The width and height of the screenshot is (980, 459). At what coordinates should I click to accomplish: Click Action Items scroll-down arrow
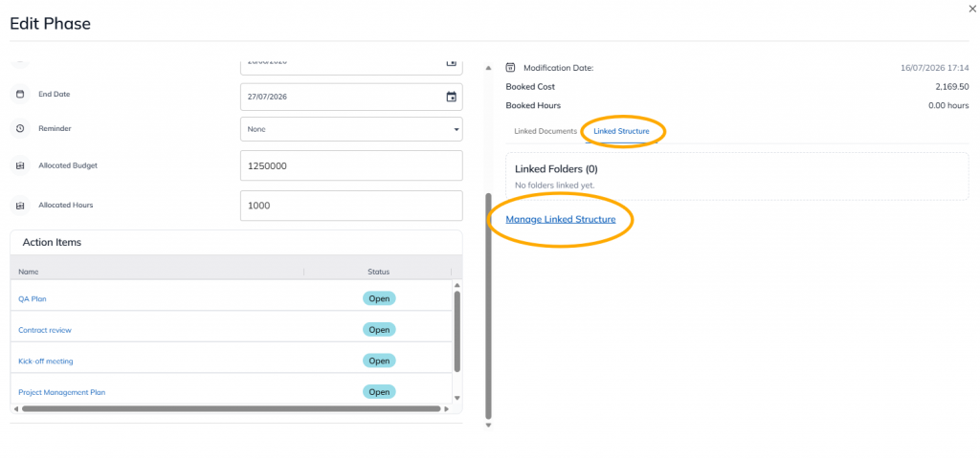(x=457, y=398)
